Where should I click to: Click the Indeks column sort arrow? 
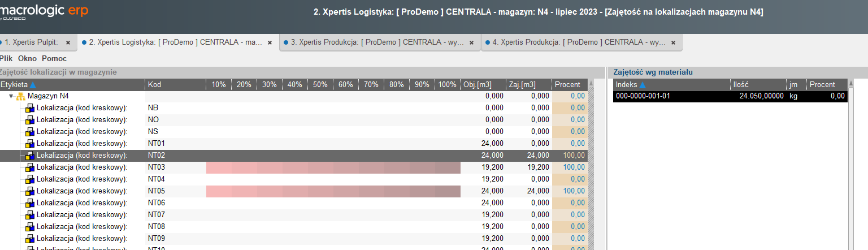pos(643,85)
